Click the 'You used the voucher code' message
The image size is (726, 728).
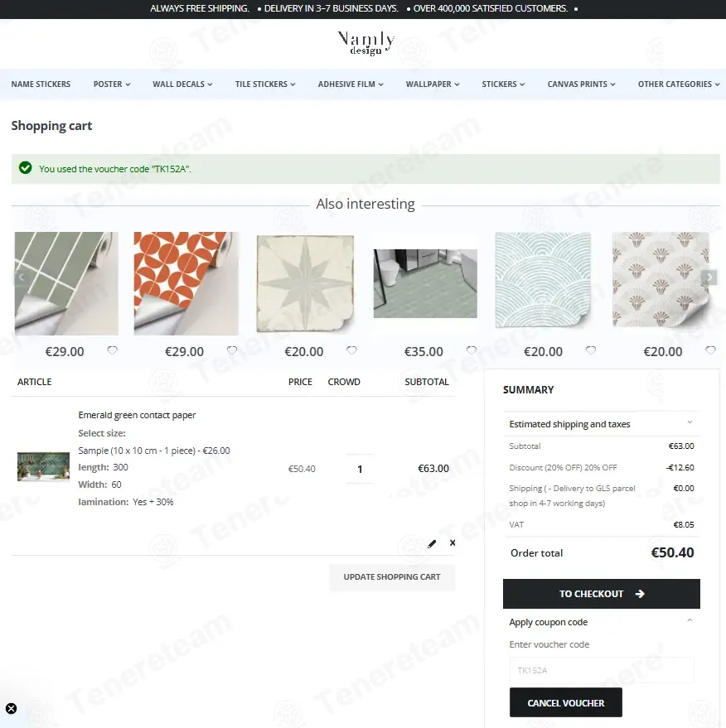click(x=114, y=169)
